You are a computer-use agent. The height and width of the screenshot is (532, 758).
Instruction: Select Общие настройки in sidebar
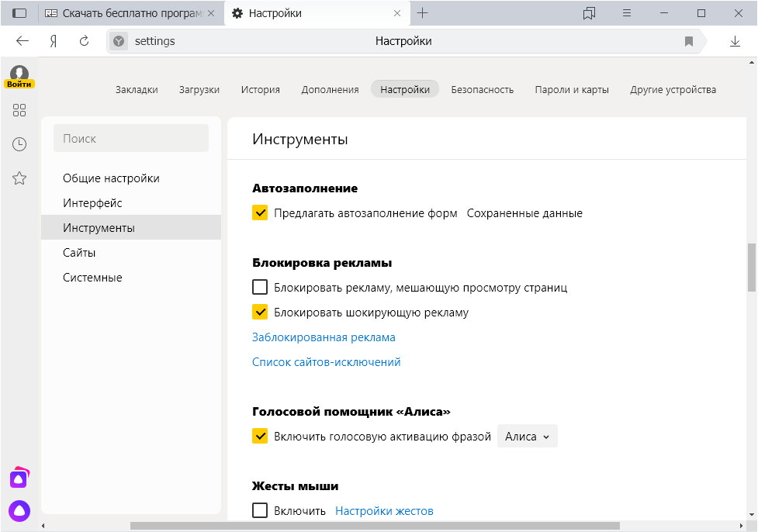coord(131,178)
